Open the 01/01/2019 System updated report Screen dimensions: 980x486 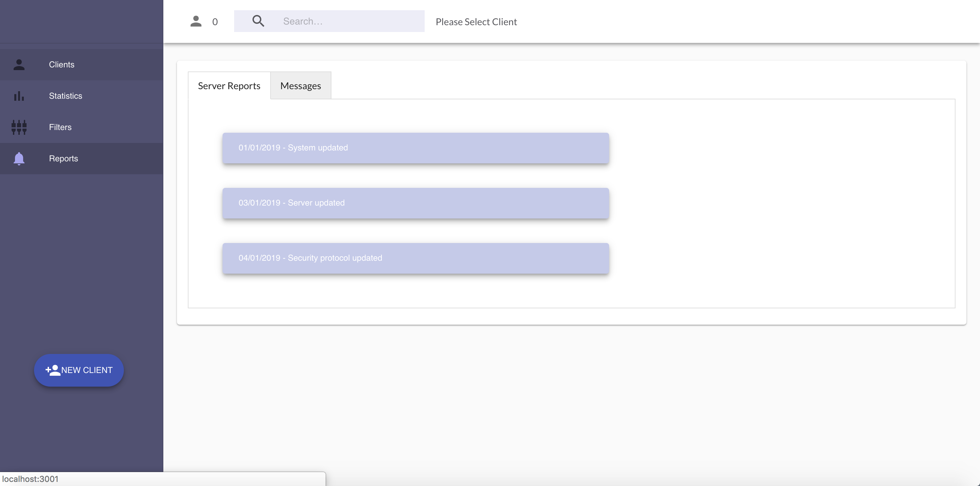(415, 148)
